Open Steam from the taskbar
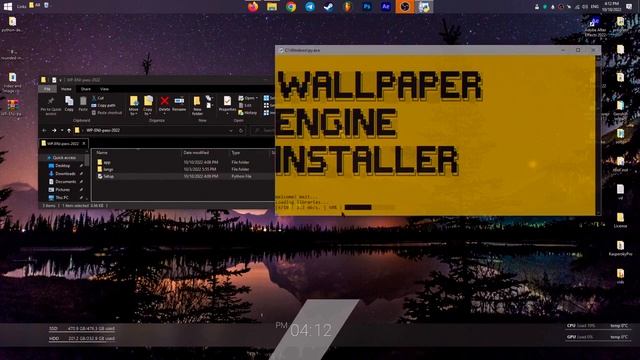 click(x=329, y=7)
